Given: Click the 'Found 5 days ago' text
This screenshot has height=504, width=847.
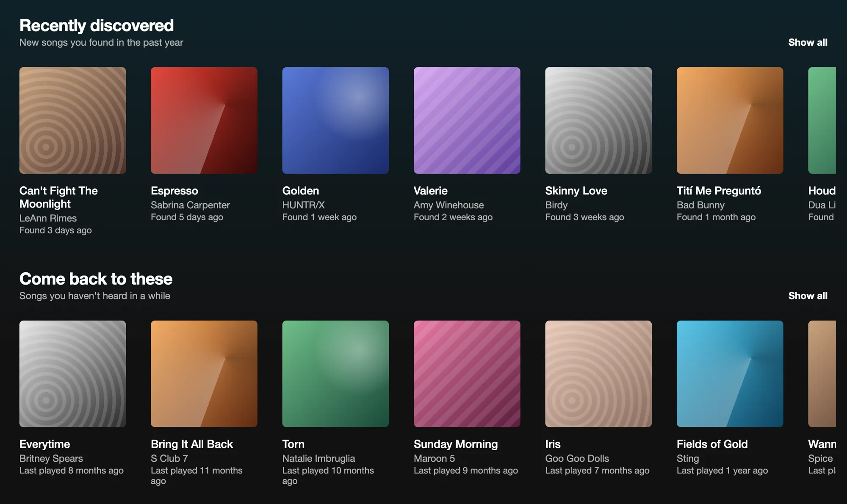Looking at the screenshot, I should click(187, 217).
